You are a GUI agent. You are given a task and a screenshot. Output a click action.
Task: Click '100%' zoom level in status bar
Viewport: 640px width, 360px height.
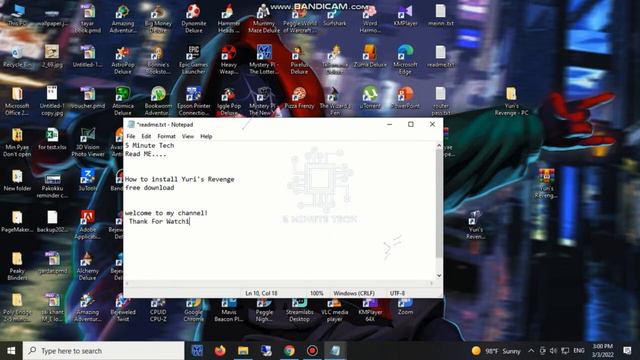pyautogui.click(x=316, y=293)
